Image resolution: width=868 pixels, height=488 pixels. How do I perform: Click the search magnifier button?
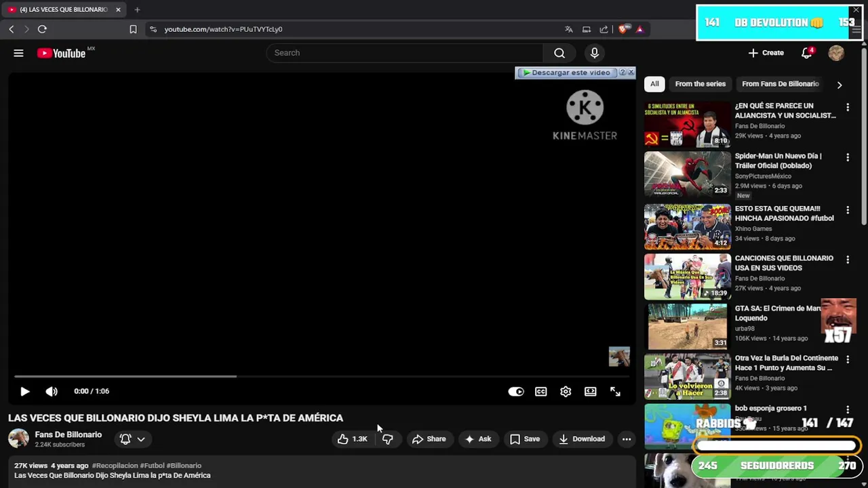[x=559, y=53]
